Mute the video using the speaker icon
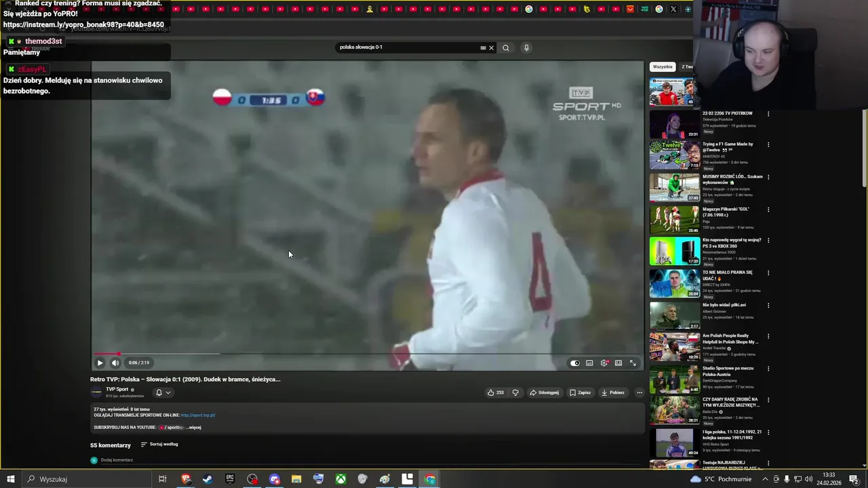 115,363
